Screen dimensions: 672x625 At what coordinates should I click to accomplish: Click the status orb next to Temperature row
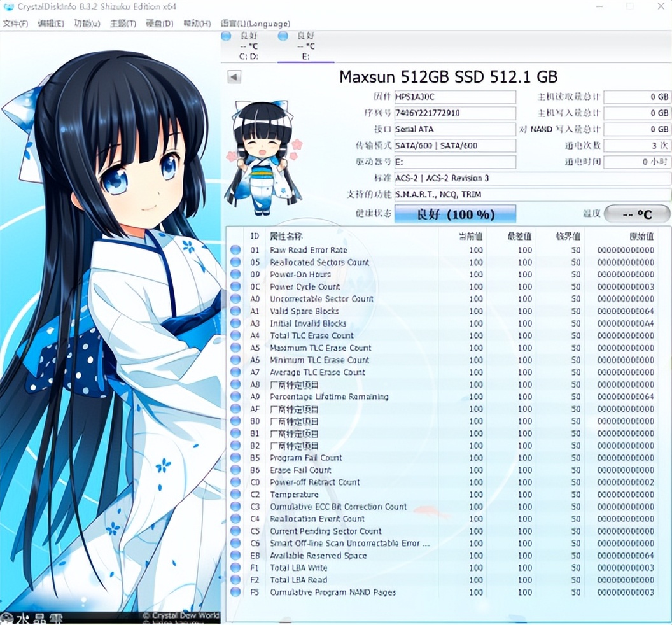pos(236,495)
